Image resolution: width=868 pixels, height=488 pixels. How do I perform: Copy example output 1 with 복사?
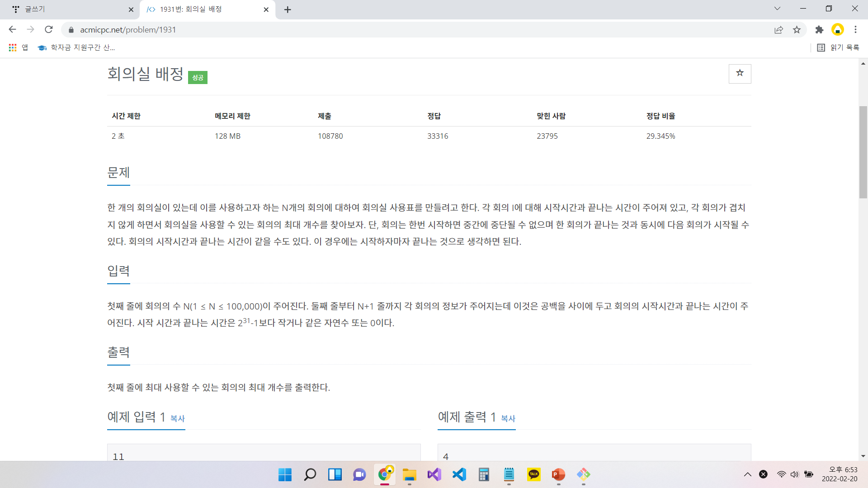tap(508, 418)
